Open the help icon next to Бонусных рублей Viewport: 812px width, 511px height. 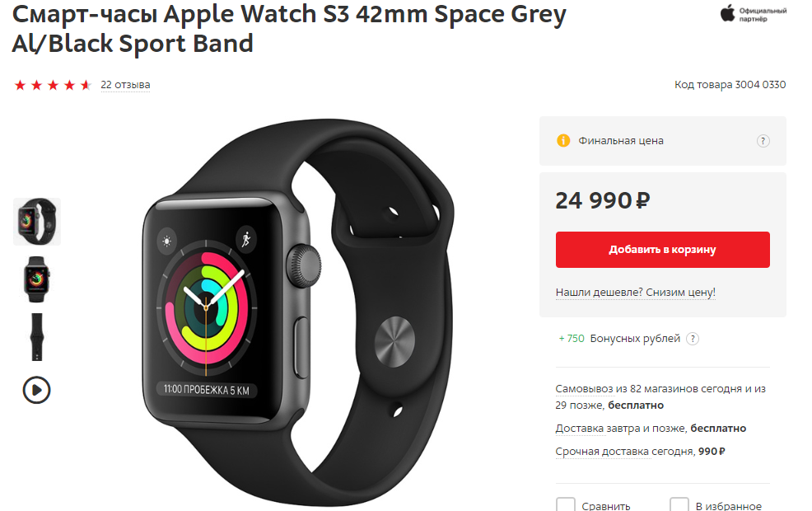tap(693, 339)
